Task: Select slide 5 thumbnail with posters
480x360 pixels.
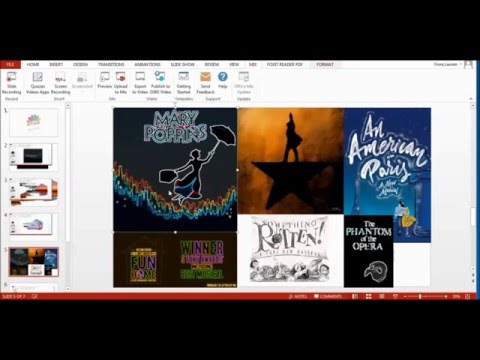Action: click(x=34, y=262)
